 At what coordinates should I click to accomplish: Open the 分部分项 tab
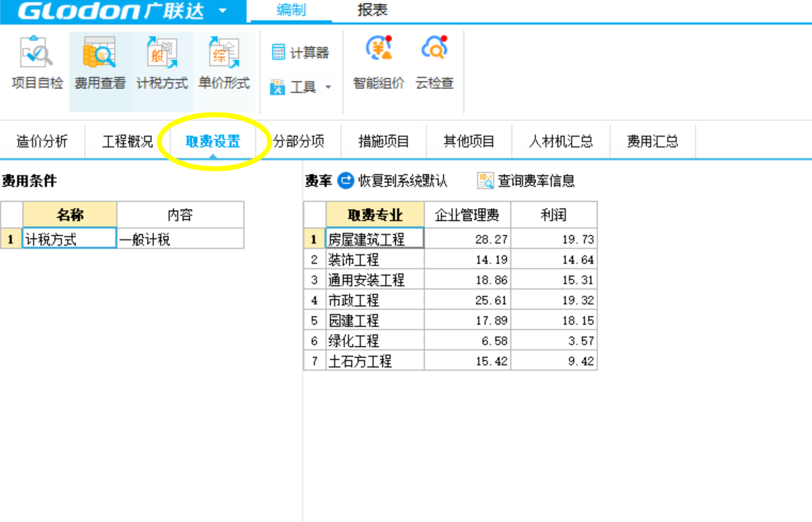pyautogui.click(x=297, y=141)
